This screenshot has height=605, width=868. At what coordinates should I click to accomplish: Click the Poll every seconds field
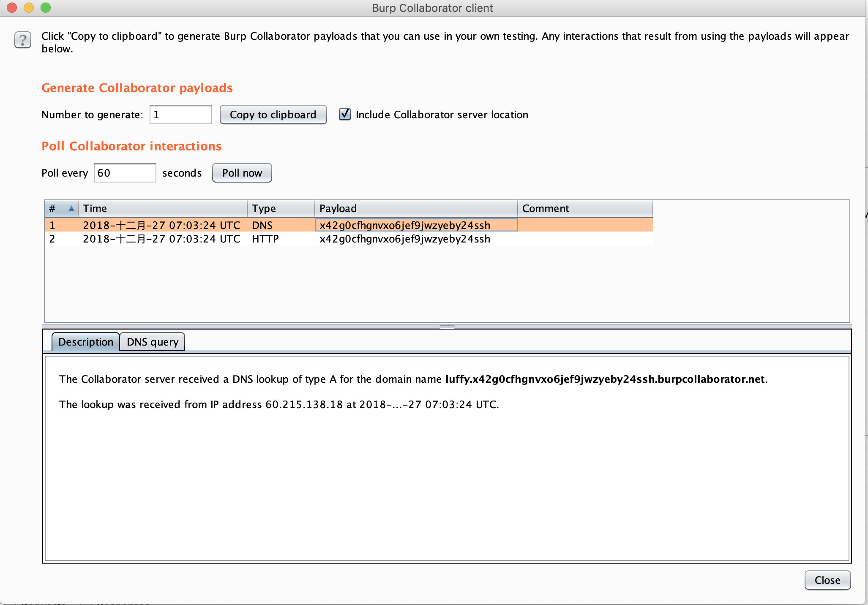pyautogui.click(x=125, y=173)
